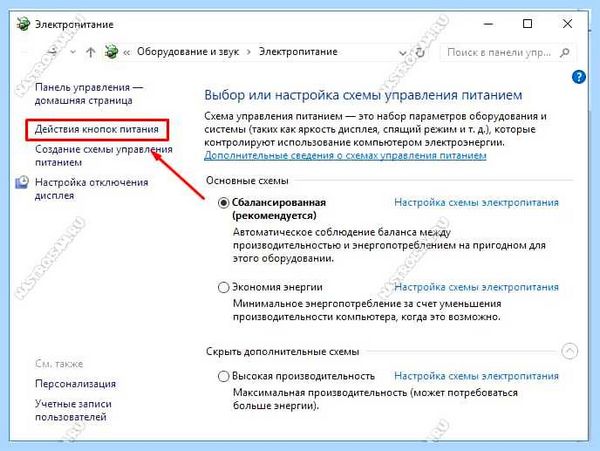Expand the address bar history dropdown
Viewport: 600px width, 451px height.
(x=403, y=53)
